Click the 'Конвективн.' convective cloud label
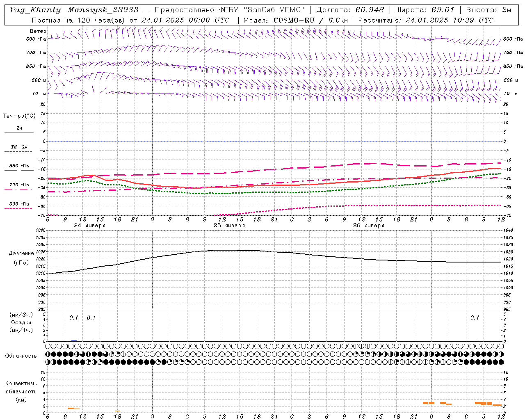Screen dimensions: 525x420 tap(21, 383)
